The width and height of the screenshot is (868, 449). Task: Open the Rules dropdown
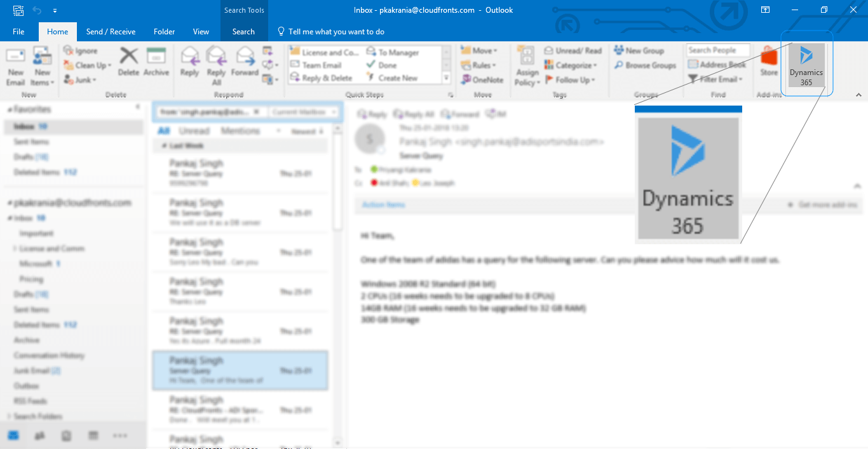coord(478,66)
